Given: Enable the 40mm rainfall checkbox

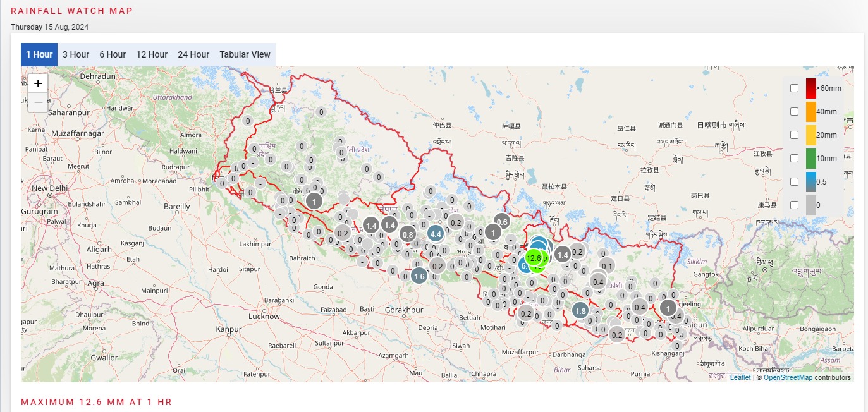Looking at the screenshot, I should [794, 112].
